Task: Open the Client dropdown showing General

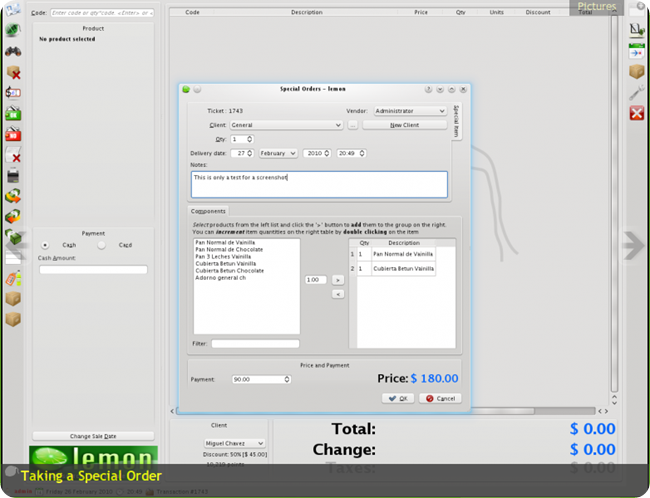Action: coord(286,125)
